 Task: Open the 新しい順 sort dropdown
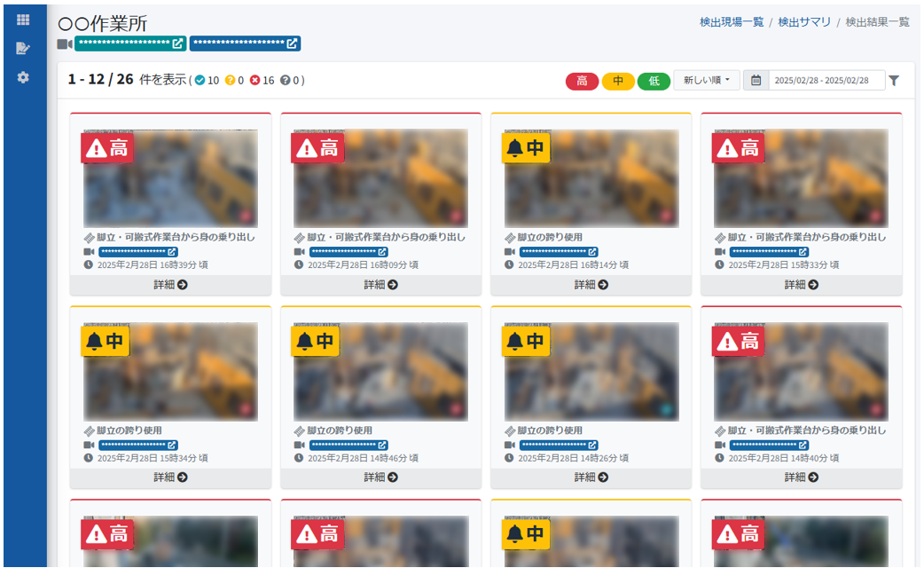[x=707, y=80]
